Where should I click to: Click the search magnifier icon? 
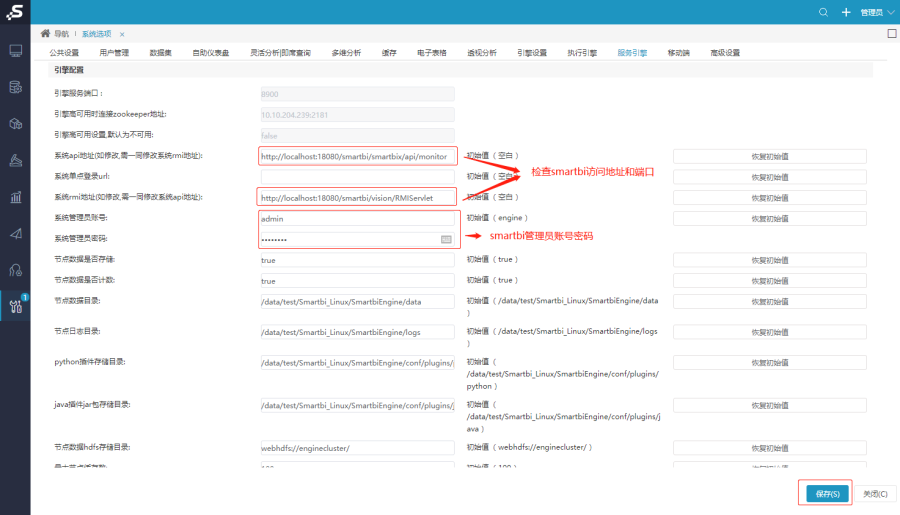point(823,12)
